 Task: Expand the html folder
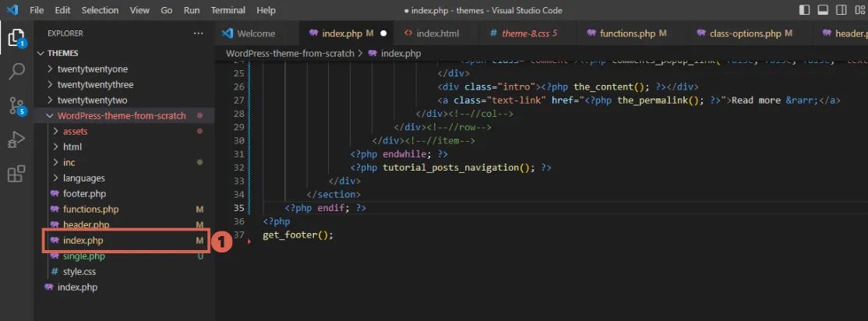72,146
